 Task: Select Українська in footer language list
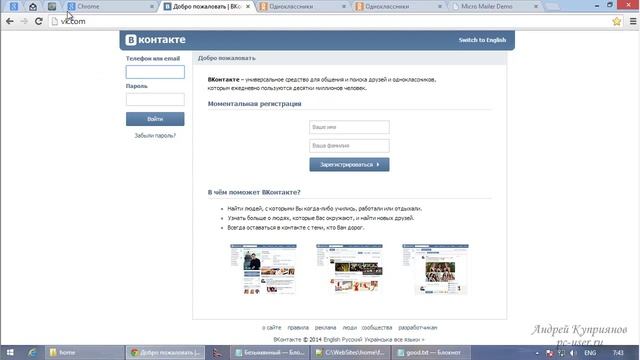(x=378, y=340)
